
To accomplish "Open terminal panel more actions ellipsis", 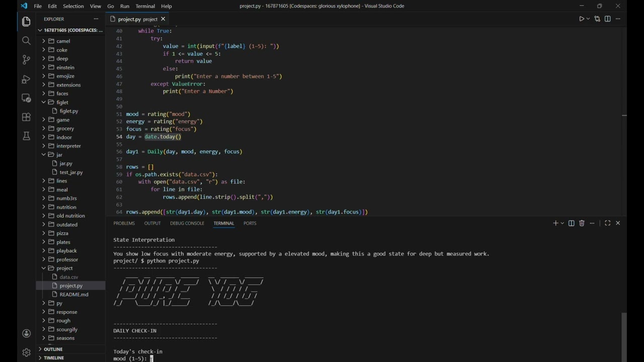I will coord(592,223).
